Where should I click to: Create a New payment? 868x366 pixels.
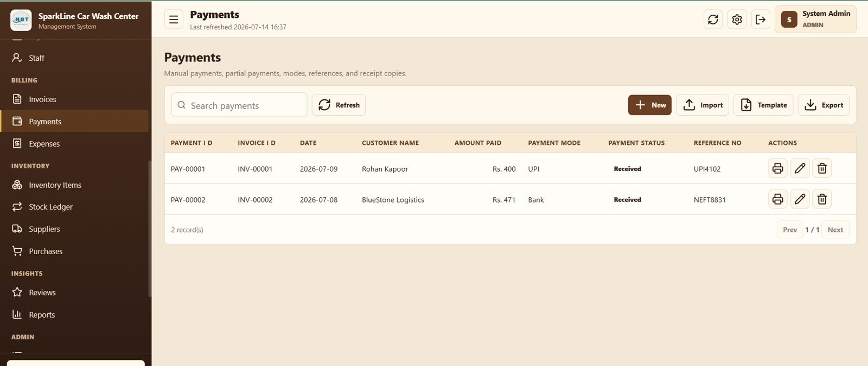point(649,105)
